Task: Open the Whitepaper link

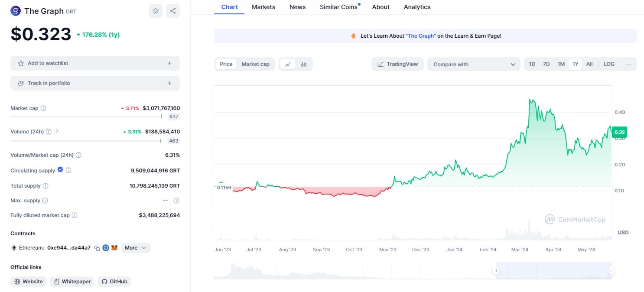Action: tap(72, 282)
